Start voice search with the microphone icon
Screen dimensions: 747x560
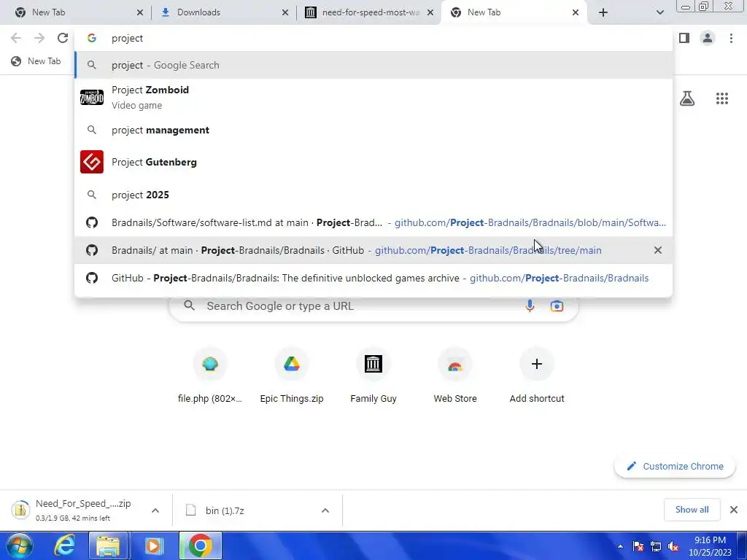pyautogui.click(x=530, y=306)
